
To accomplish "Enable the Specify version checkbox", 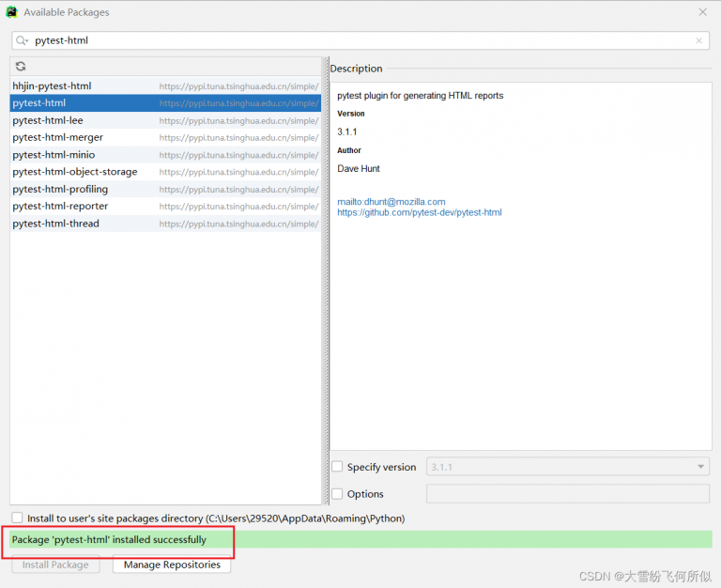I will [x=337, y=467].
